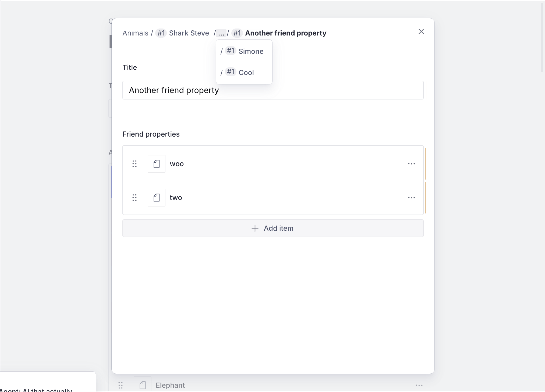Open the ellipsis menu for "two"
Screen dimensions: 545x392
point(411,198)
